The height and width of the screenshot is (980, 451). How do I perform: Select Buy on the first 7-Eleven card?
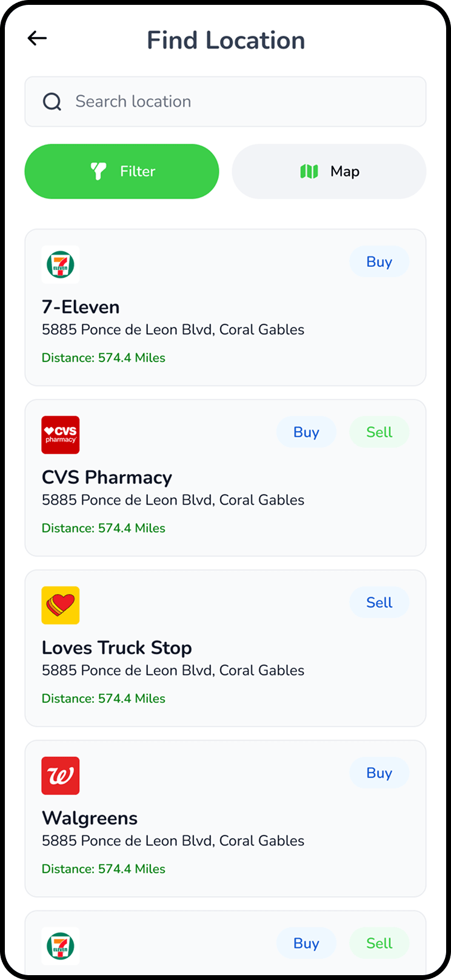click(x=379, y=262)
